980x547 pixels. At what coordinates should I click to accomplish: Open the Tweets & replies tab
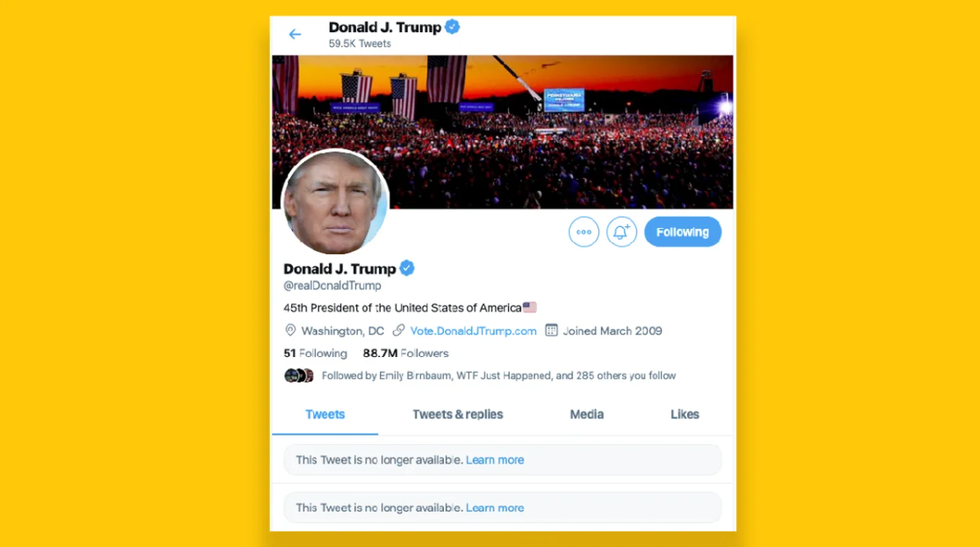(458, 414)
